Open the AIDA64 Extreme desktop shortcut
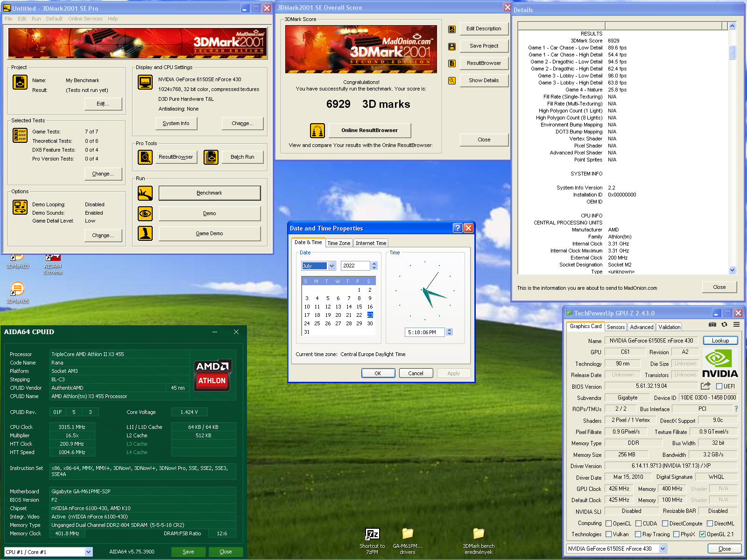747x560 pixels. [x=53, y=264]
